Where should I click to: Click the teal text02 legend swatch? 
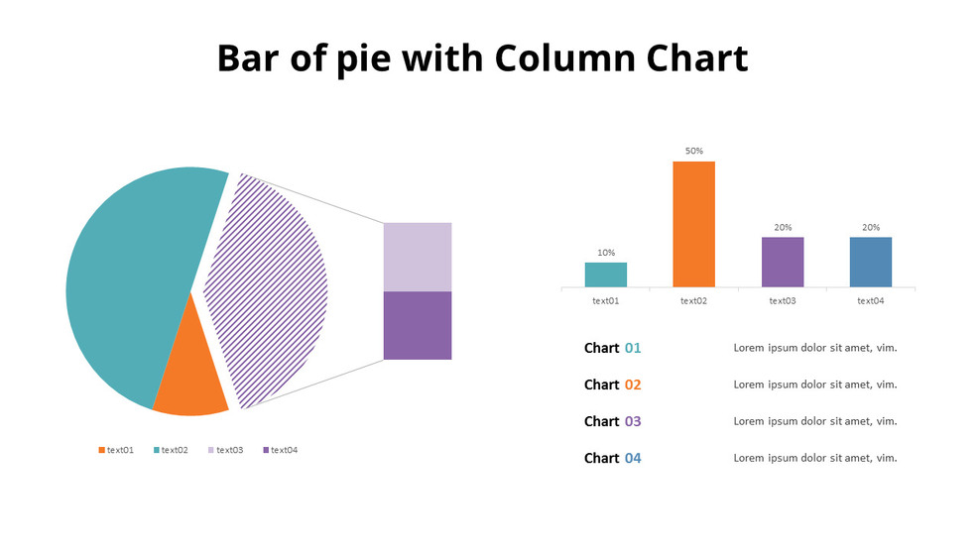[x=157, y=451]
